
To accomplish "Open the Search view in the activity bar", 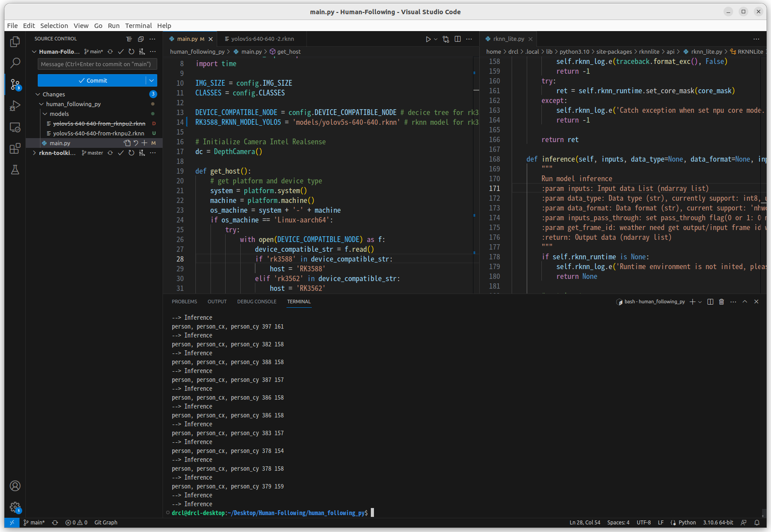I will tap(15, 63).
